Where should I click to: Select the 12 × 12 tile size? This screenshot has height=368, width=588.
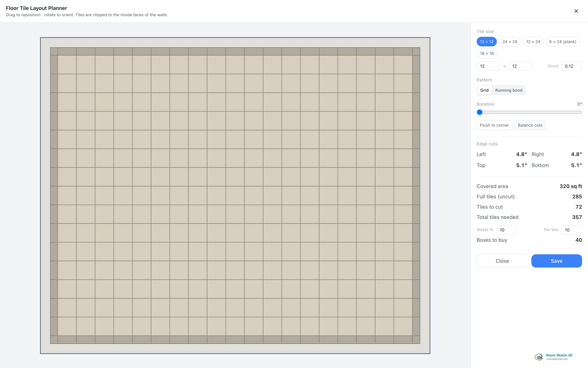pos(486,42)
